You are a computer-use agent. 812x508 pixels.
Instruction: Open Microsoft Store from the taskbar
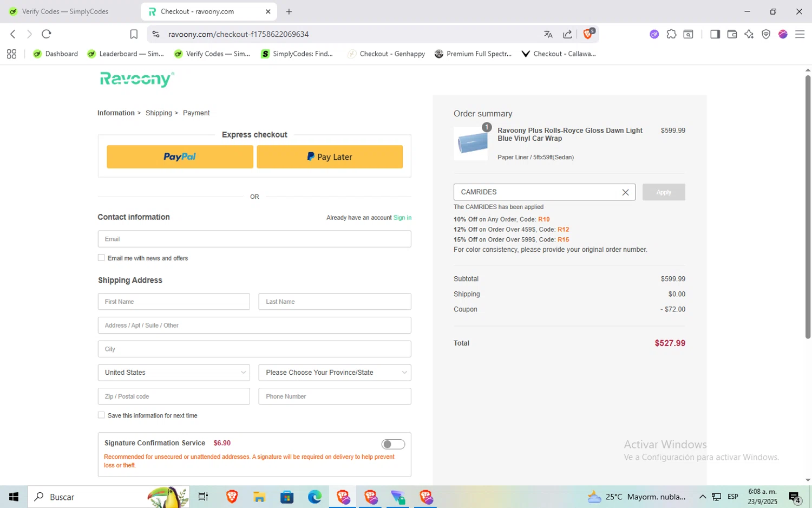tap(287, 497)
